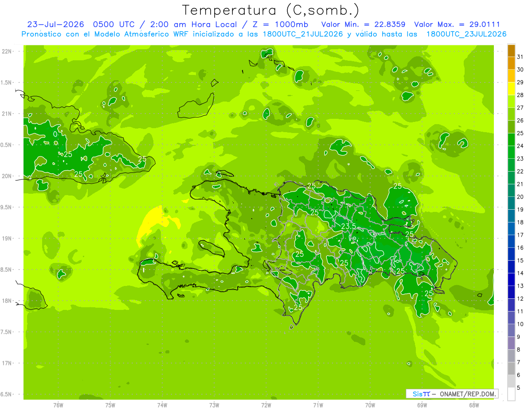Click the 22N latitude axis label
The width and height of the screenshot is (532, 411).
point(8,51)
